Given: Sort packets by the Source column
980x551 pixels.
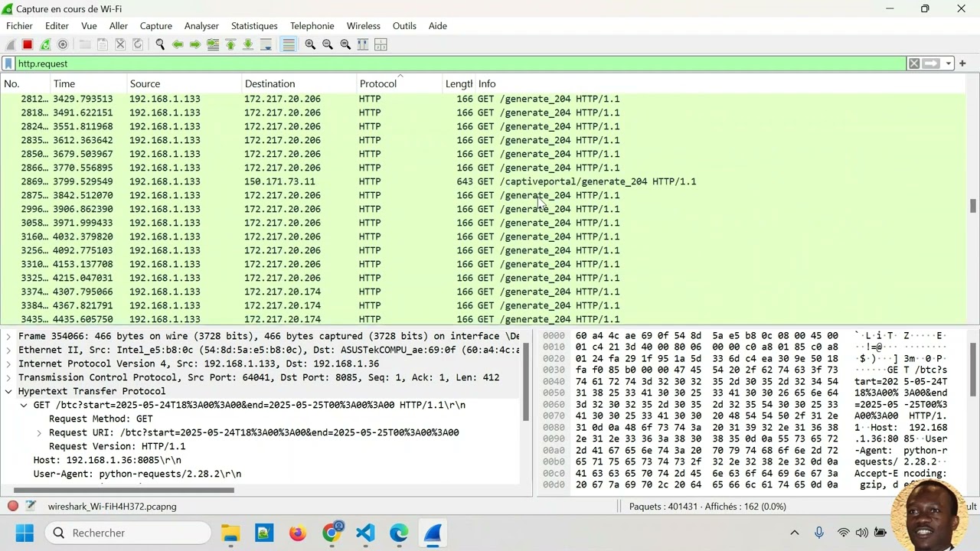Looking at the screenshot, I should pyautogui.click(x=184, y=83).
